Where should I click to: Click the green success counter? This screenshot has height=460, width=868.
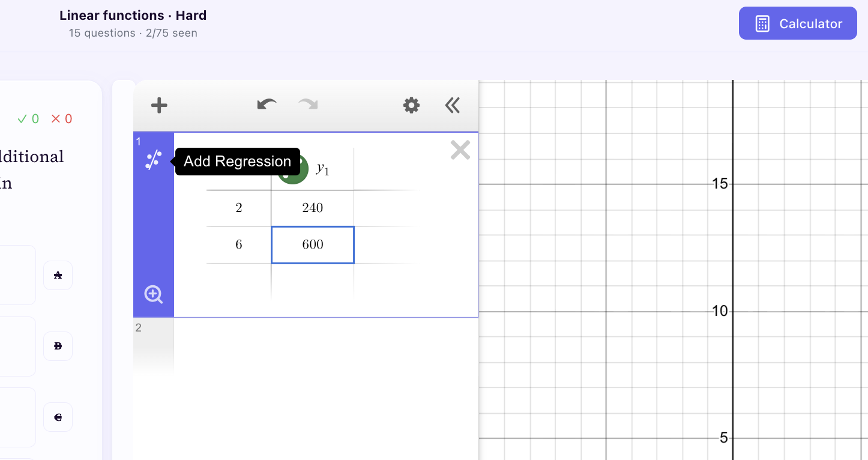[x=28, y=118]
